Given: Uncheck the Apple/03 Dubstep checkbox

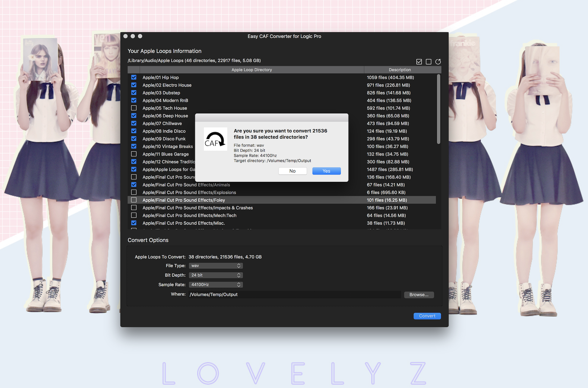Looking at the screenshot, I should 134,93.
